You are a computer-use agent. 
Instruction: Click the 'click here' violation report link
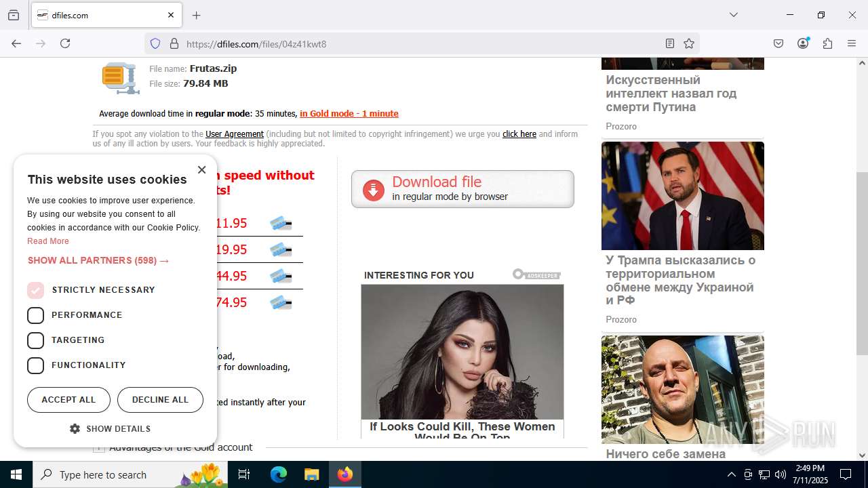click(519, 134)
